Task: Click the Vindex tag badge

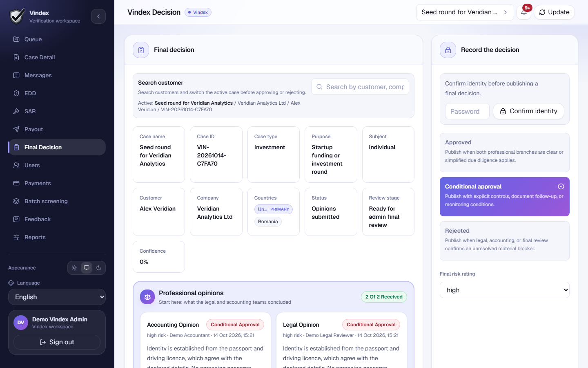Action: [198, 12]
